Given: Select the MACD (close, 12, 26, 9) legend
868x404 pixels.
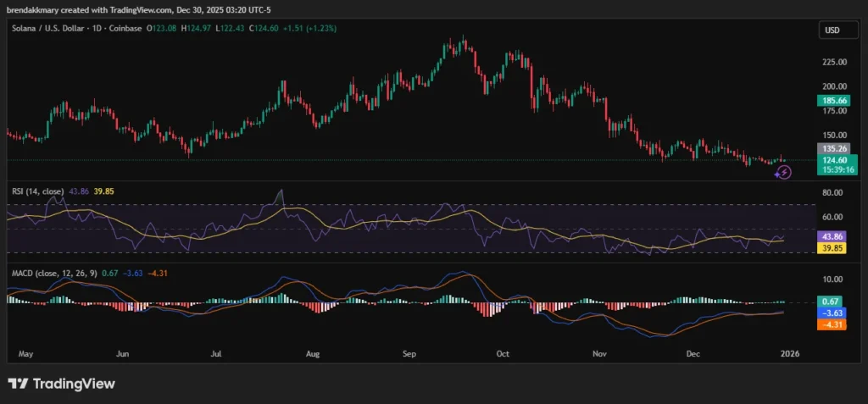Looking at the screenshot, I should point(53,272).
